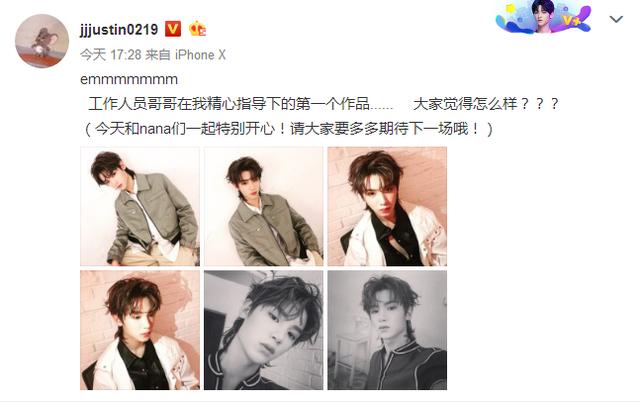Viewport: 640px width, 404px height.
Task: Open the jjjustin0219 username link
Action: [x=119, y=29]
